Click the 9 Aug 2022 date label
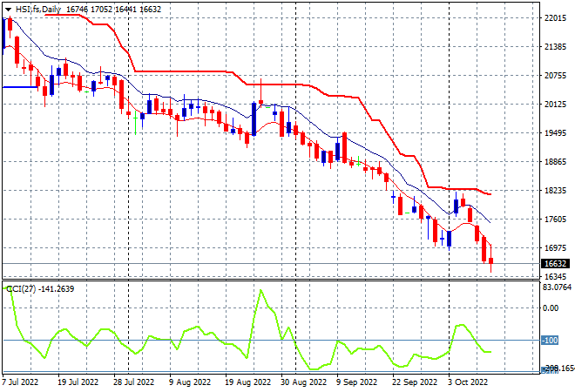The height and width of the screenshot is (392, 575). click(x=190, y=382)
